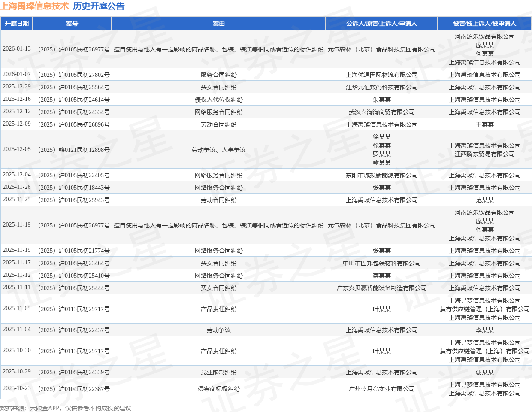Click the date 2025-10-23

[x=17, y=388]
